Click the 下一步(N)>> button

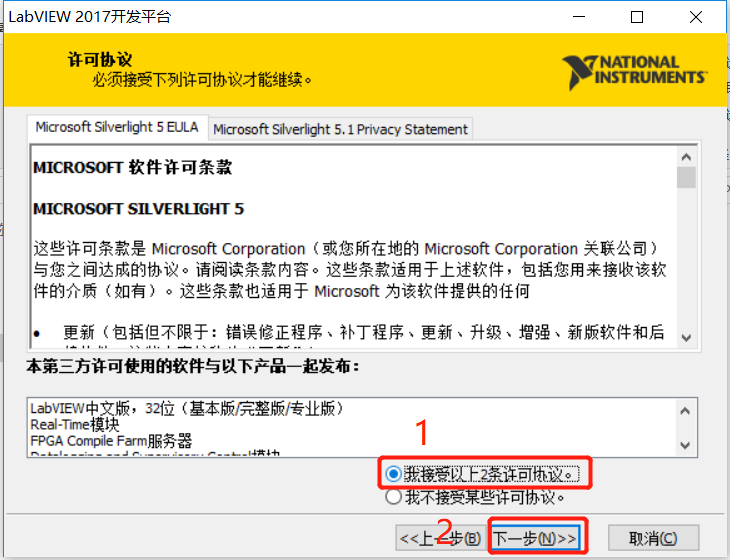pos(535,539)
